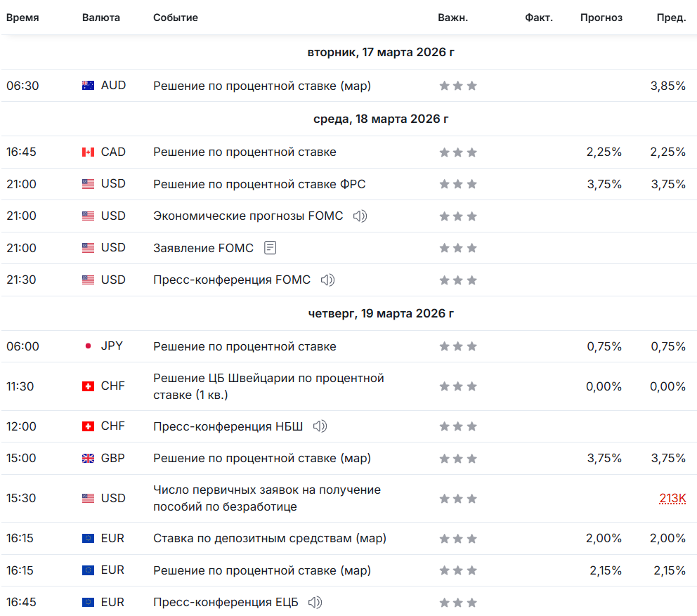Click the Japanese flag icon for JPY

click(x=88, y=347)
